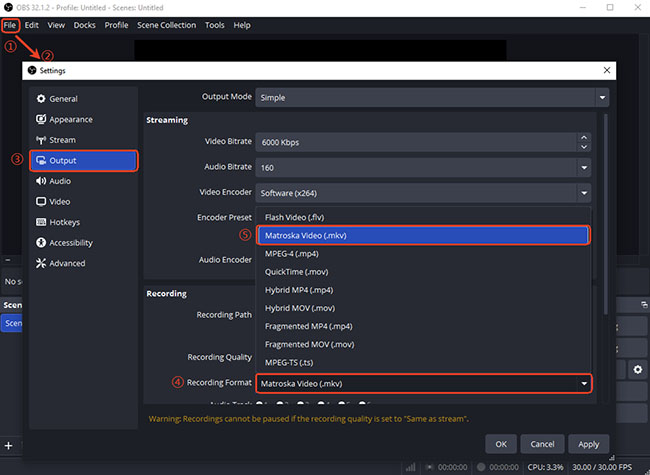Choose Fragmented MOV (.mov) format
The height and width of the screenshot is (475, 650).
pyautogui.click(x=423, y=344)
